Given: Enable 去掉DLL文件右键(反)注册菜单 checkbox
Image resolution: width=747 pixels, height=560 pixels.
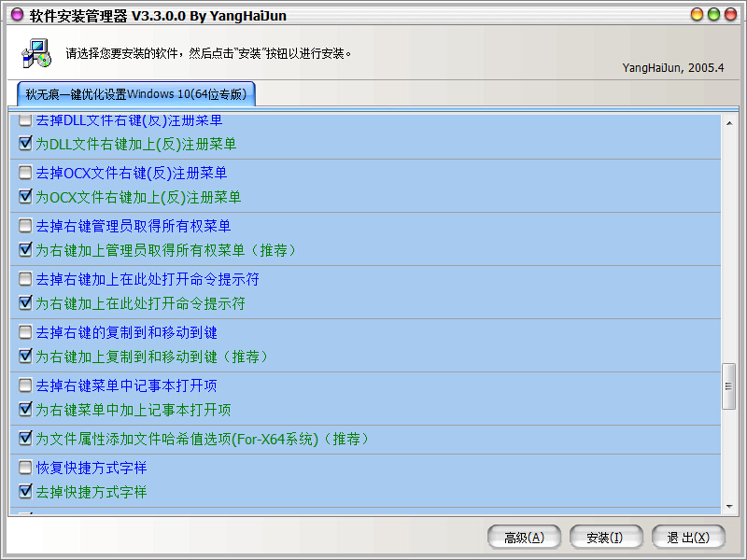Looking at the screenshot, I should coord(25,120).
